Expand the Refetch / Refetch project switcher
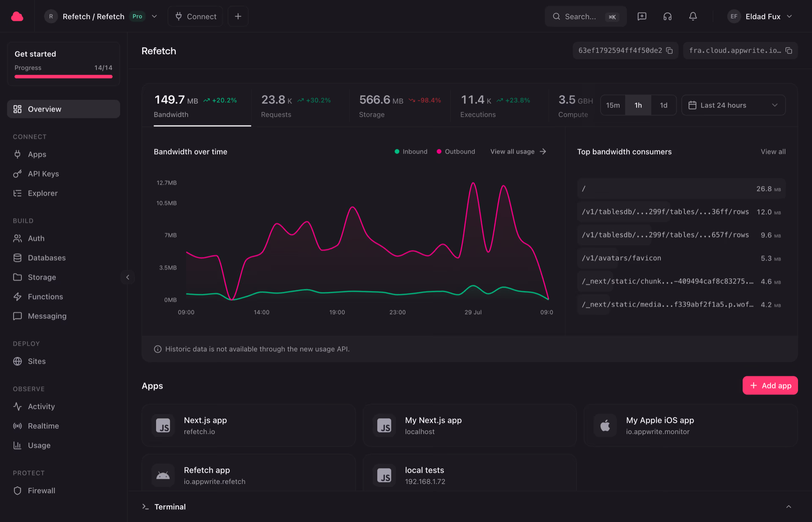Image resolution: width=812 pixels, height=522 pixels. point(154,16)
